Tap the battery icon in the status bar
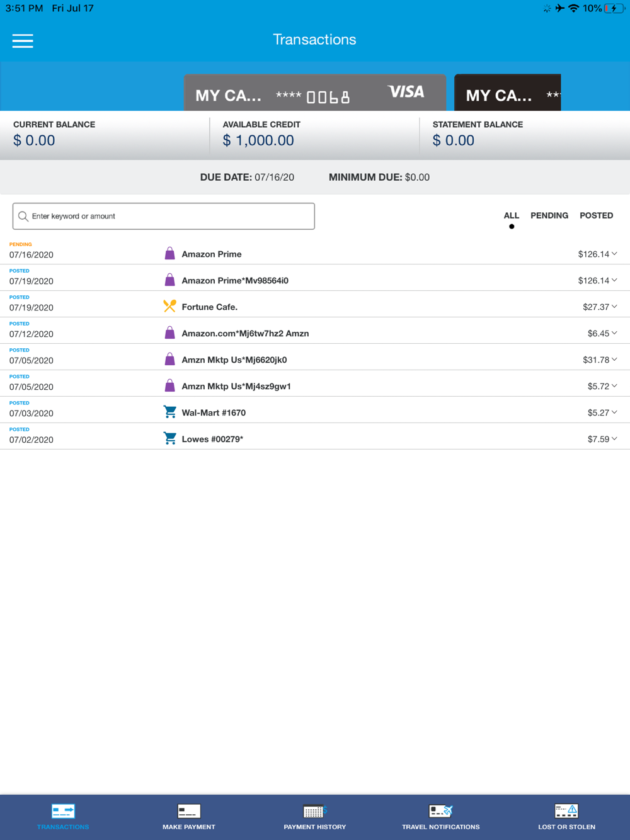The image size is (630, 840). click(x=615, y=9)
